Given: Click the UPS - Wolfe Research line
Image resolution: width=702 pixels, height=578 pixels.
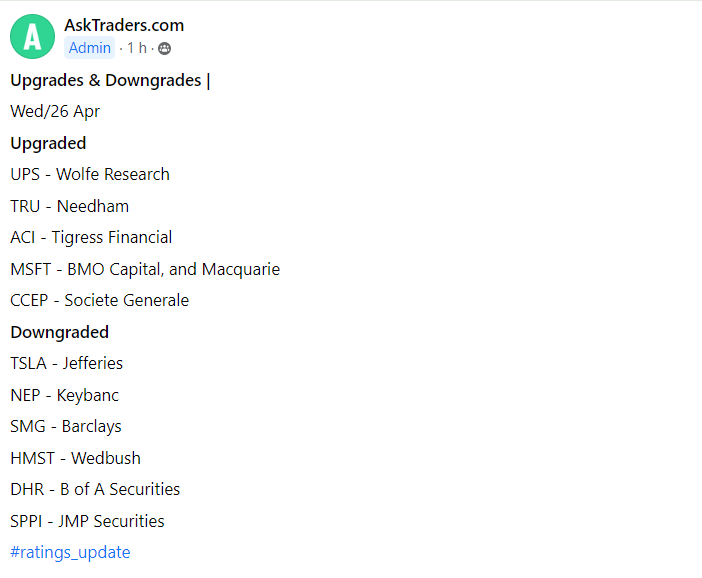Looking at the screenshot, I should click(90, 174).
